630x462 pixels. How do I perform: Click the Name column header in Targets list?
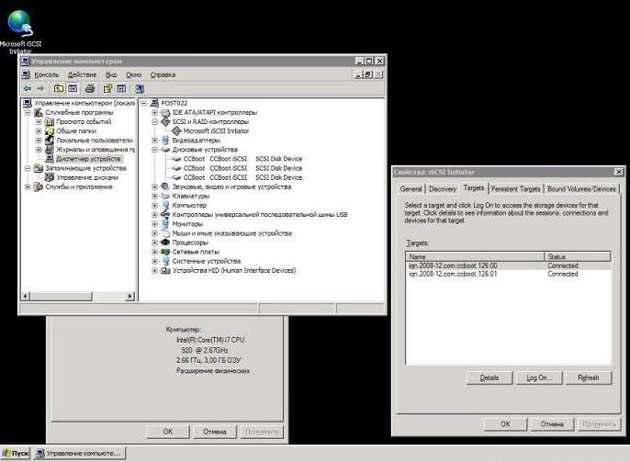tap(475, 256)
